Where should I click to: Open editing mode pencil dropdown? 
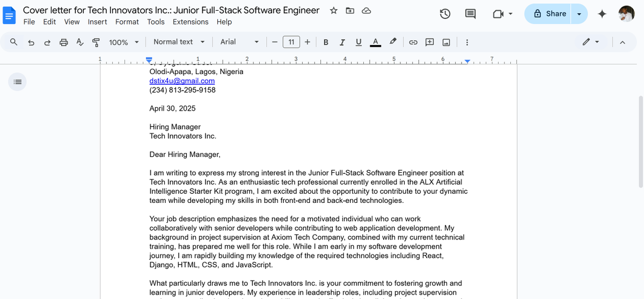click(x=591, y=42)
